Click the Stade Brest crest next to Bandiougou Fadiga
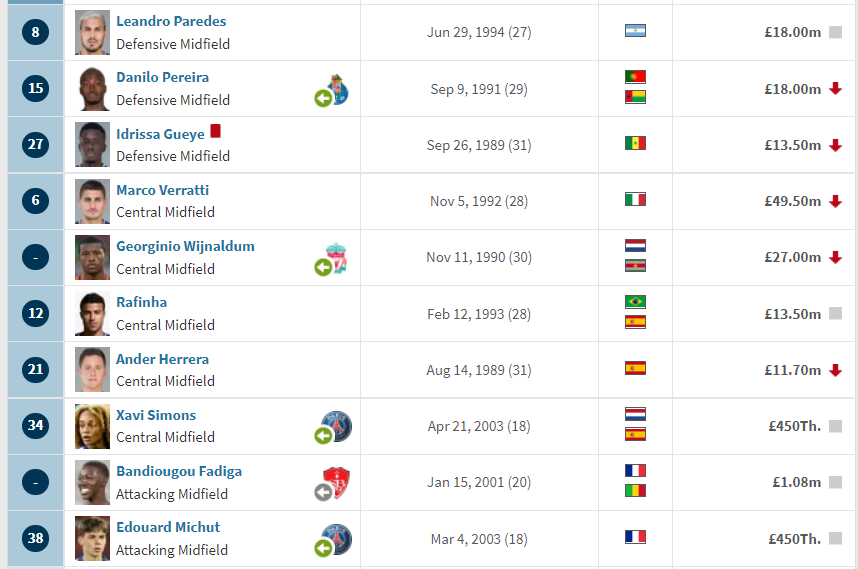 click(x=337, y=483)
